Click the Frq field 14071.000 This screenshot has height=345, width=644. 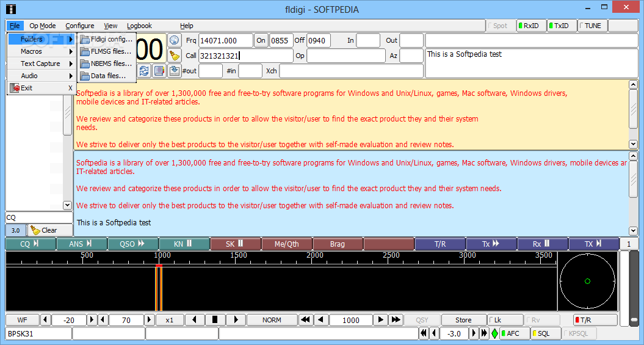pos(225,40)
